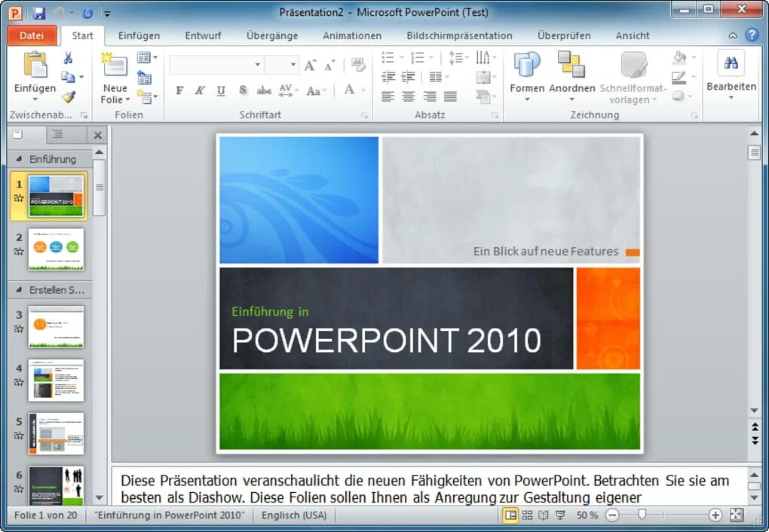Collapse the Einführung section

19,159
